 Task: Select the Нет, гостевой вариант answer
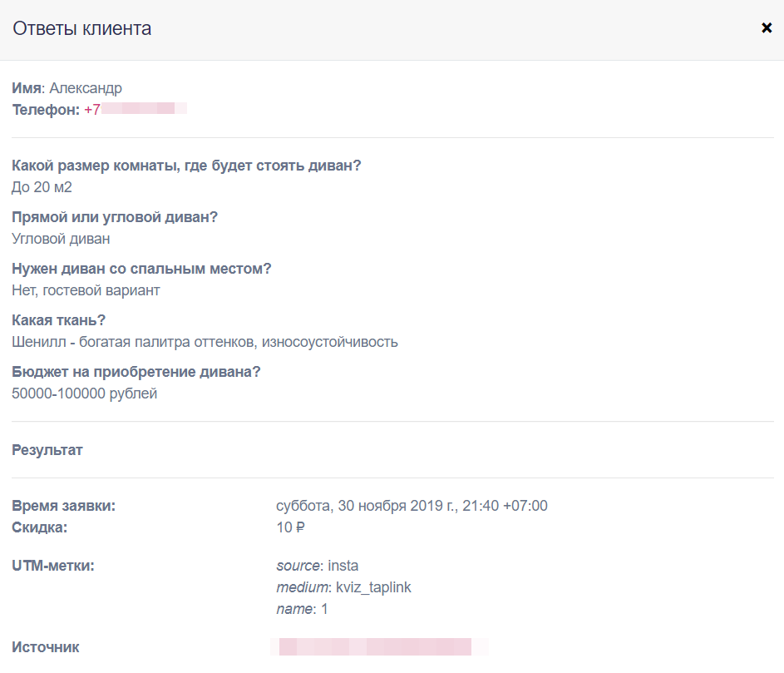(86, 290)
